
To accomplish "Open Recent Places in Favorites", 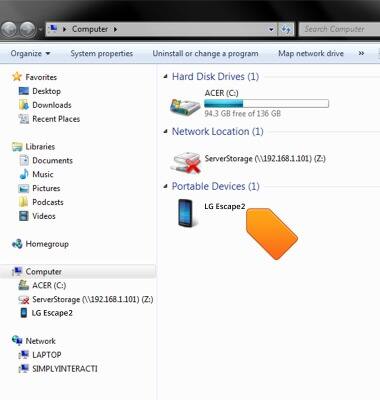I will coord(56,119).
